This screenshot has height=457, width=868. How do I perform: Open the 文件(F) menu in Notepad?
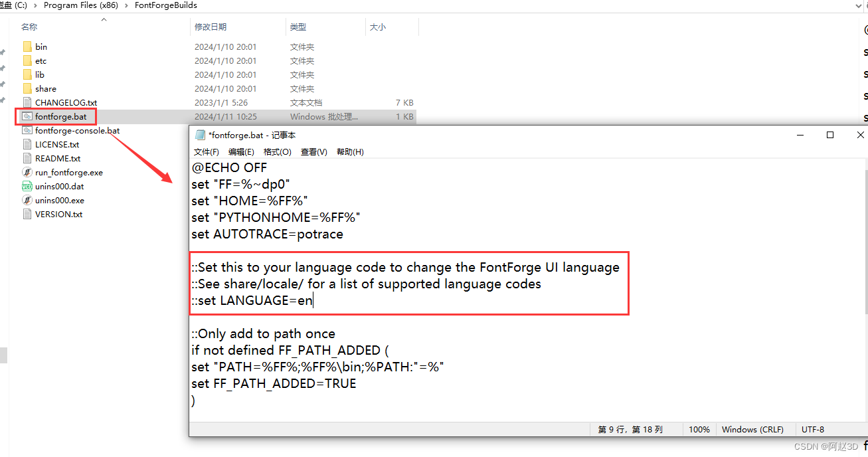point(207,151)
